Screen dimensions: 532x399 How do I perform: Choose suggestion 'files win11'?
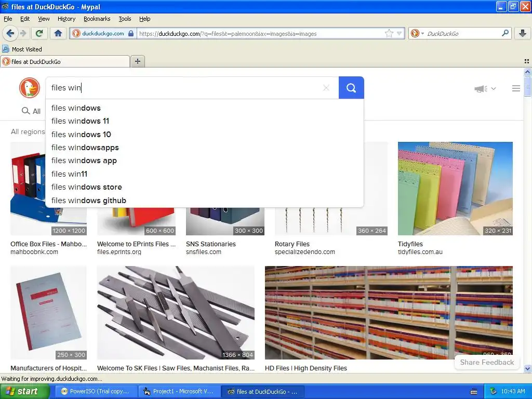pos(205,174)
